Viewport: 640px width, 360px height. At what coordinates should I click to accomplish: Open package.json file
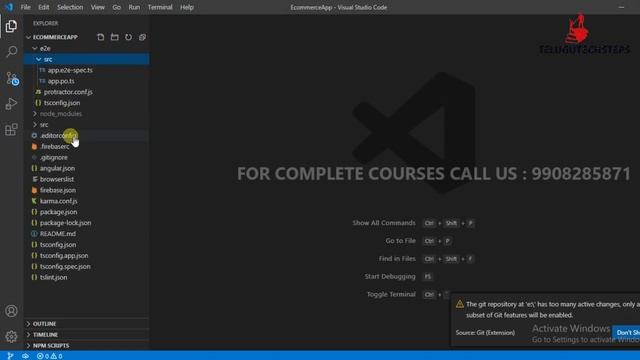[x=87, y=212]
